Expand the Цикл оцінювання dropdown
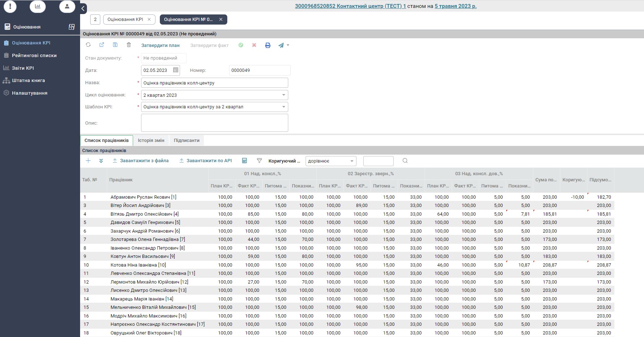The height and width of the screenshot is (337, 644). pos(284,95)
